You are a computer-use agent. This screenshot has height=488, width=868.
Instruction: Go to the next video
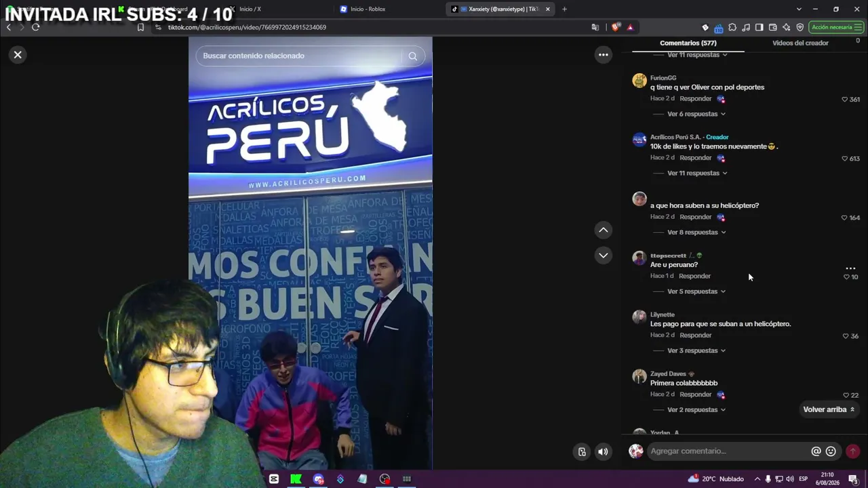coord(603,256)
